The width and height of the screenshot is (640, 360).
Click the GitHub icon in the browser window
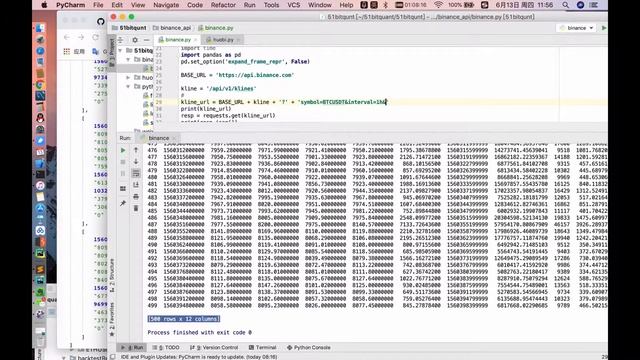(x=101, y=21)
